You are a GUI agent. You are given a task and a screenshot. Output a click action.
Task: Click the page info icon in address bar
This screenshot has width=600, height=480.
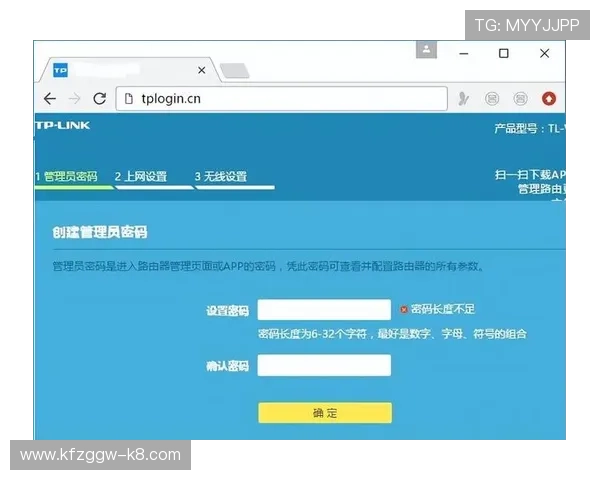pos(129,99)
